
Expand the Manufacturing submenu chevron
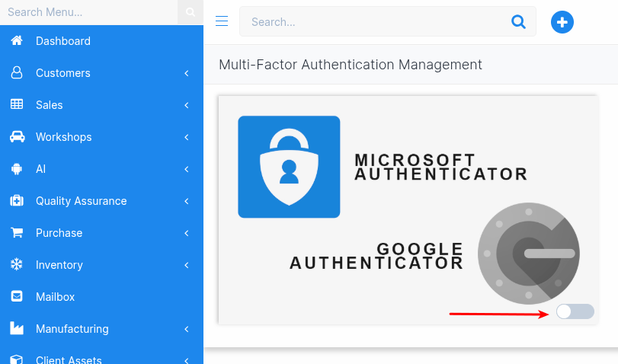coord(187,329)
